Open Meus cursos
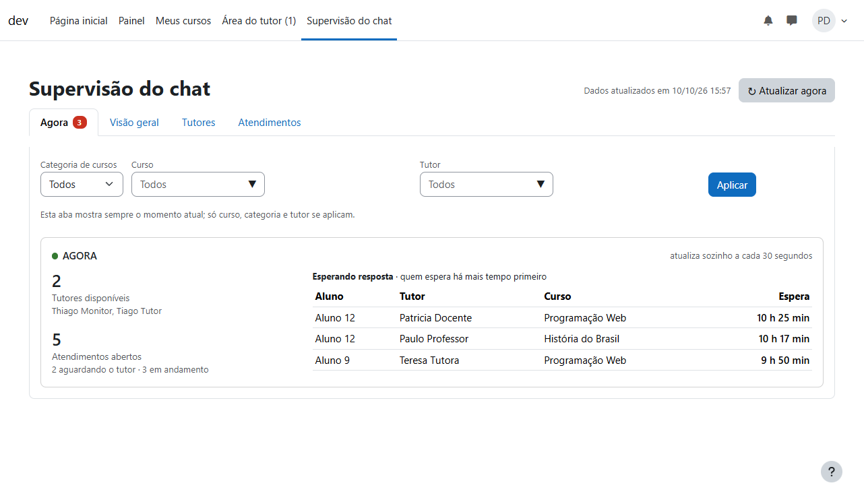The height and width of the screenshot is (504, 864). 183,21
